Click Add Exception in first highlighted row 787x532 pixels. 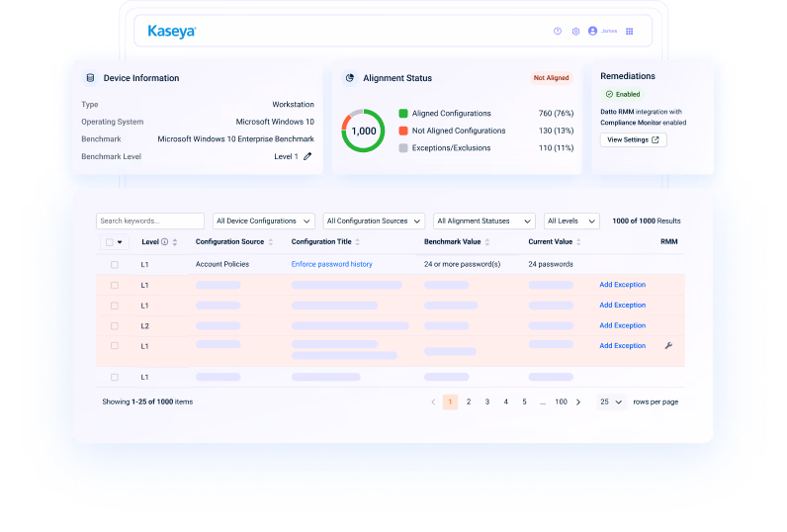pyautogui.click(x=622, y=285)
